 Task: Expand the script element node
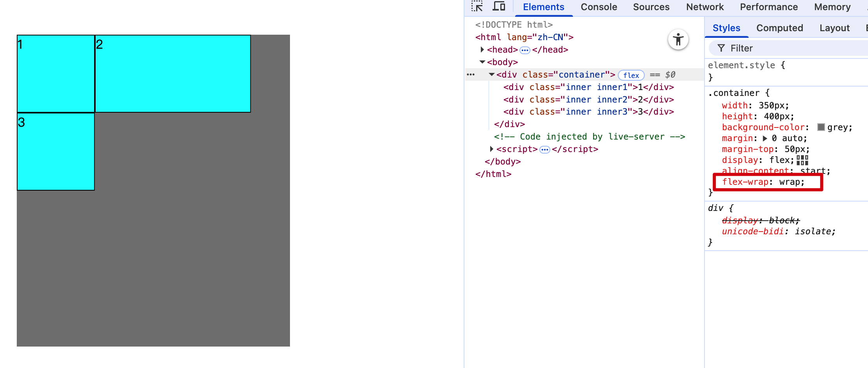tap(492, 149)
